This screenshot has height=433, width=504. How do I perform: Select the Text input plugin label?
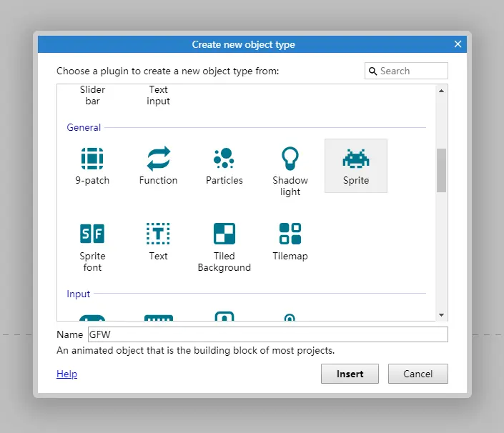(x=158, y=95)
